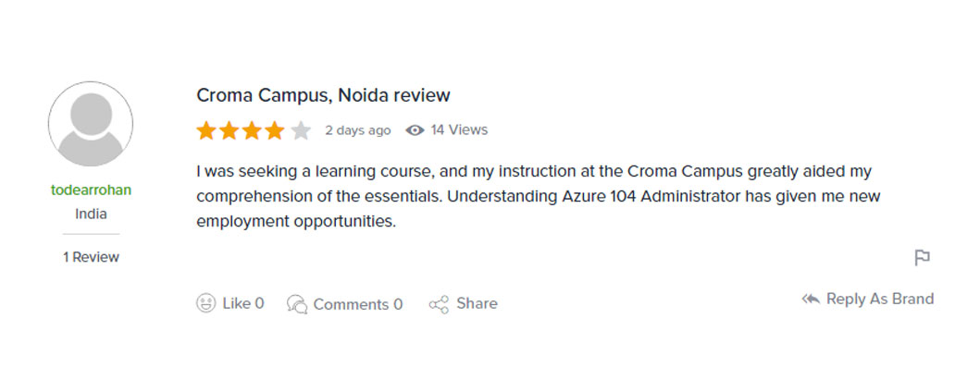Image resolution: width=980 pixels, height=392 pixels.
Task: Click 'Reply As Brand' text
Action: pos(880,299)
